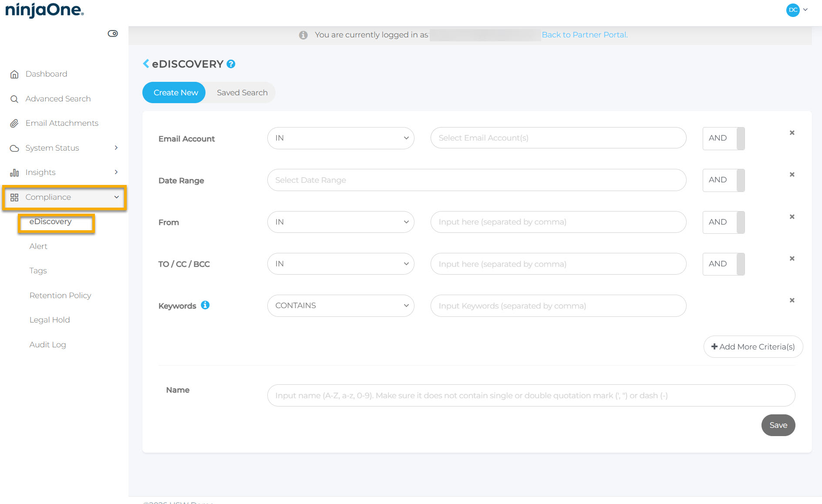The image size is (822, 504).
Task: Open the Email Account IN dropdown
Action: [340, 138]
